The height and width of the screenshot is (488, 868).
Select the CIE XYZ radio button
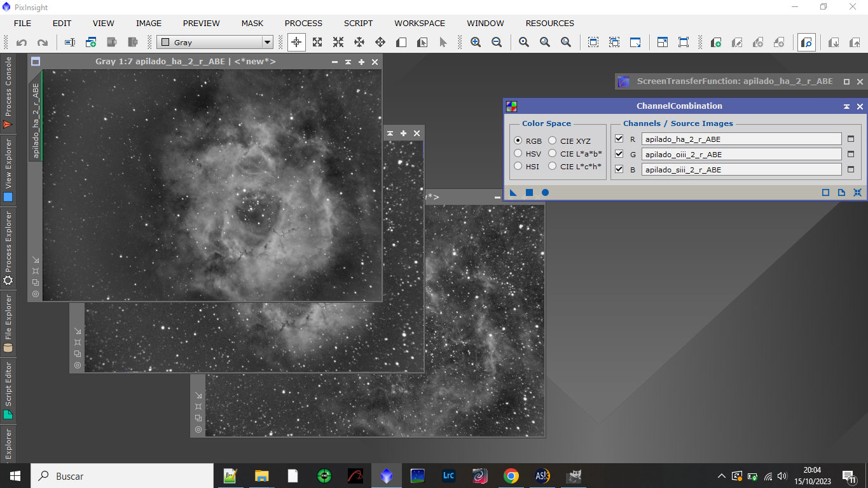[x=553, y=141]
